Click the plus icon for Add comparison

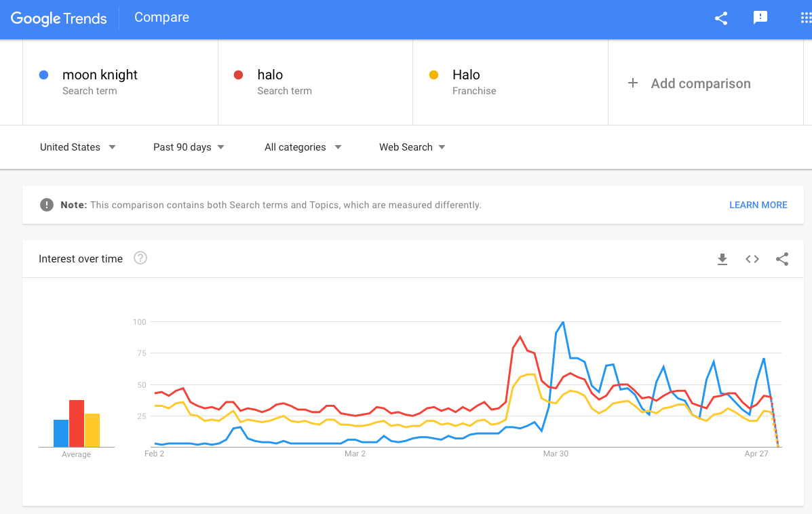pos(632,83)
